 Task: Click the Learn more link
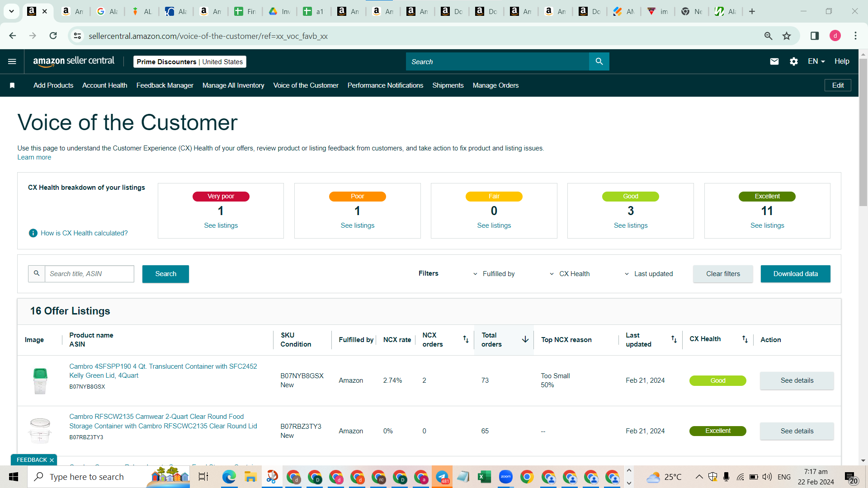[34, 157]
